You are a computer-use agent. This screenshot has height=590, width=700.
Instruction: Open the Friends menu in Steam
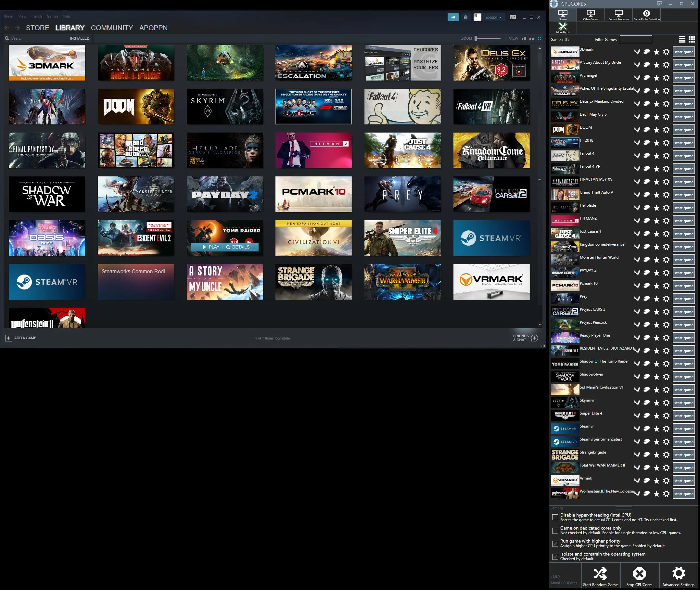(x=36, y=16)
